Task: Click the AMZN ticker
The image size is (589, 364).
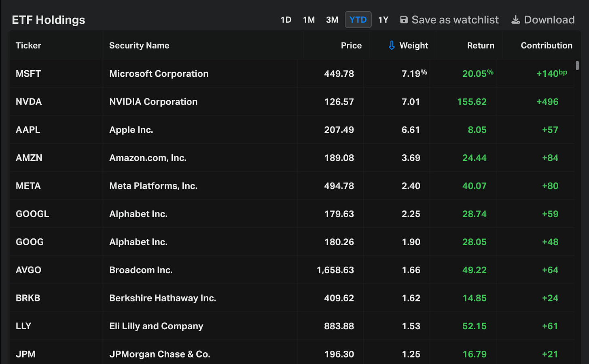Action: [x=29, y=158]
